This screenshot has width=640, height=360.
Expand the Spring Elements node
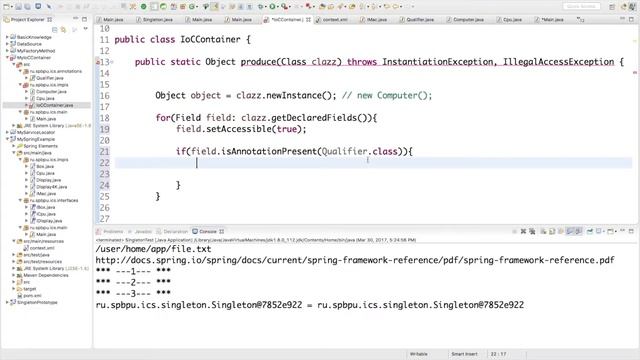tap(13, 146)
